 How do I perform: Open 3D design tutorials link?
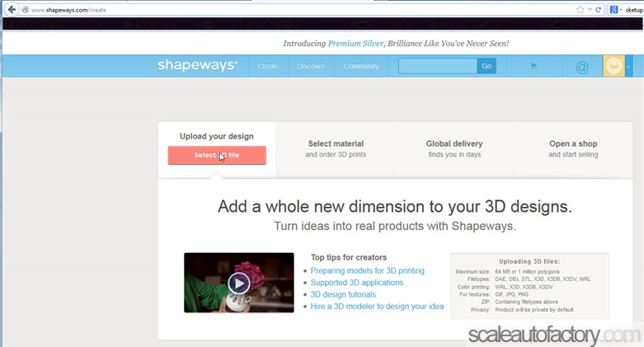pos(343,294)
